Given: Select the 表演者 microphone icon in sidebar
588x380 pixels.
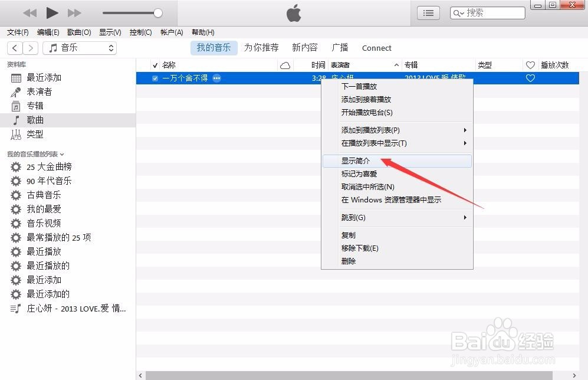Looking at the screenshot, I should pos(17,91).
